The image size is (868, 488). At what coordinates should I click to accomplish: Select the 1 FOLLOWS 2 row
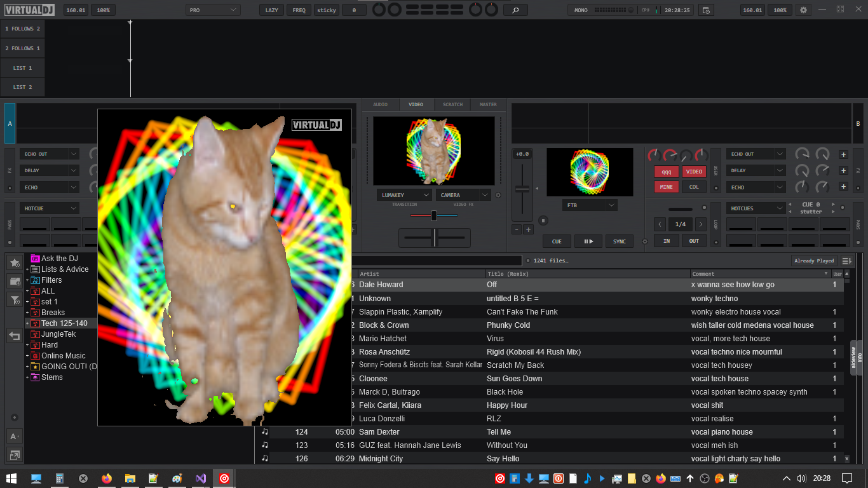[22, 29]
